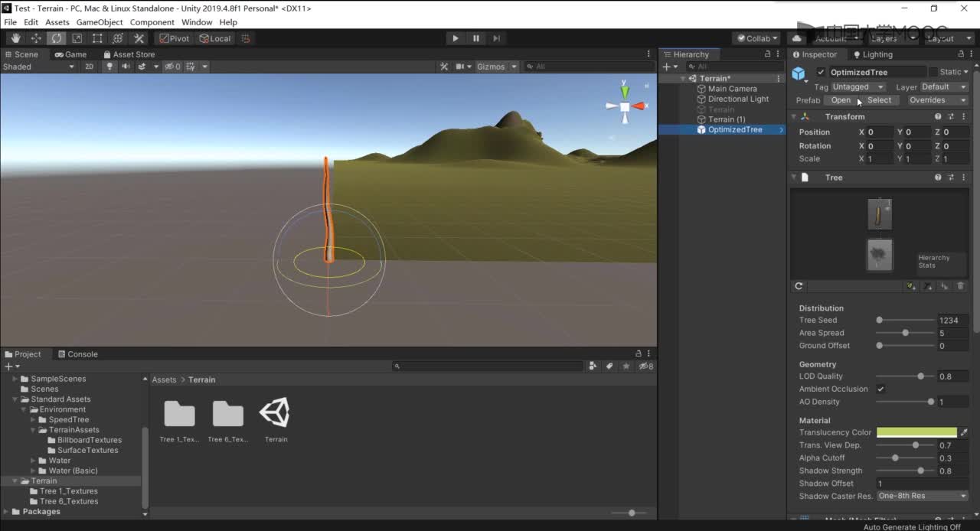980x531 pixels.
Task: Delete the selected tree group
Action: click(x=961, y=286)
